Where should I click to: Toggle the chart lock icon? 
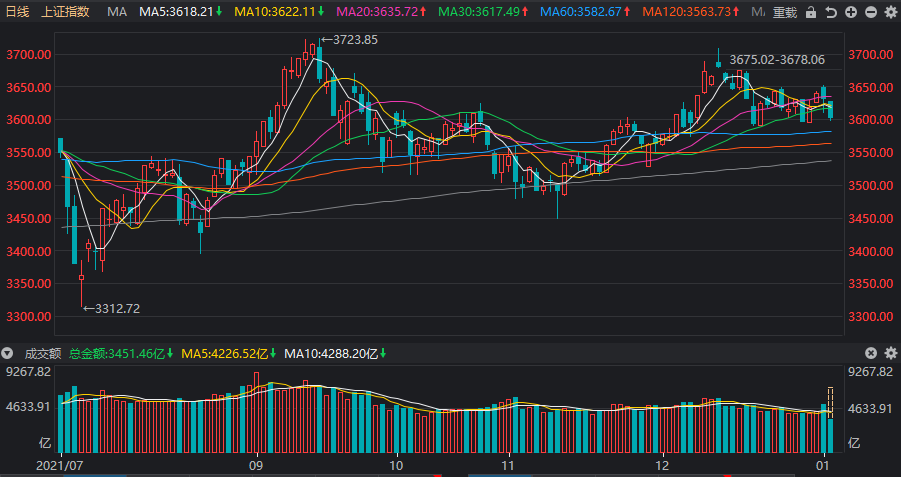tap(811, 12)
